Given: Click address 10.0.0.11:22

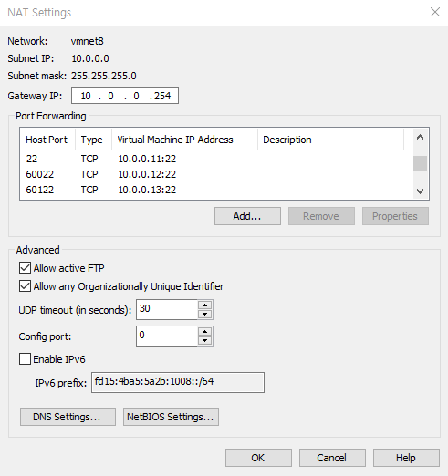Looking at the screenshot, I should pyautogui.click(x=147, y=159).
